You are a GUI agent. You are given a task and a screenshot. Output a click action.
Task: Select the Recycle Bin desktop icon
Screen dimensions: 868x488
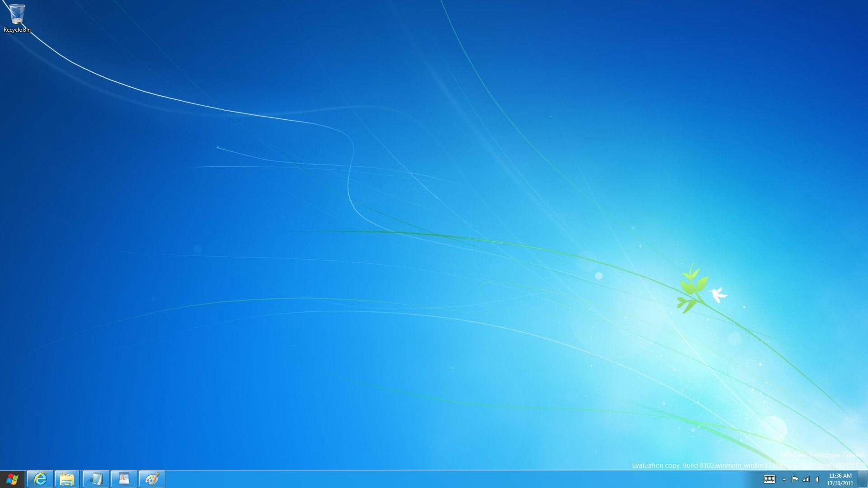(17, 18)
